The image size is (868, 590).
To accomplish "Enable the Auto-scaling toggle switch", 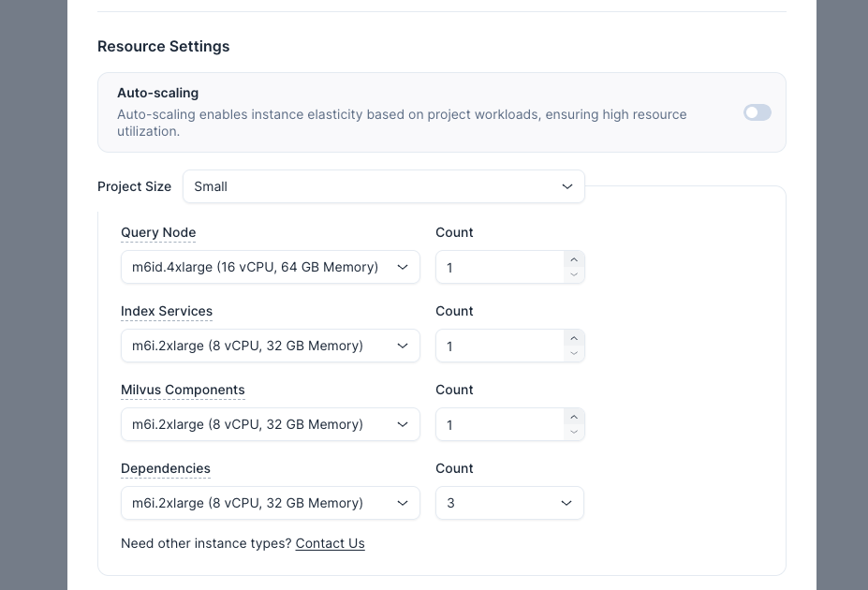I will tap(757, 112).
